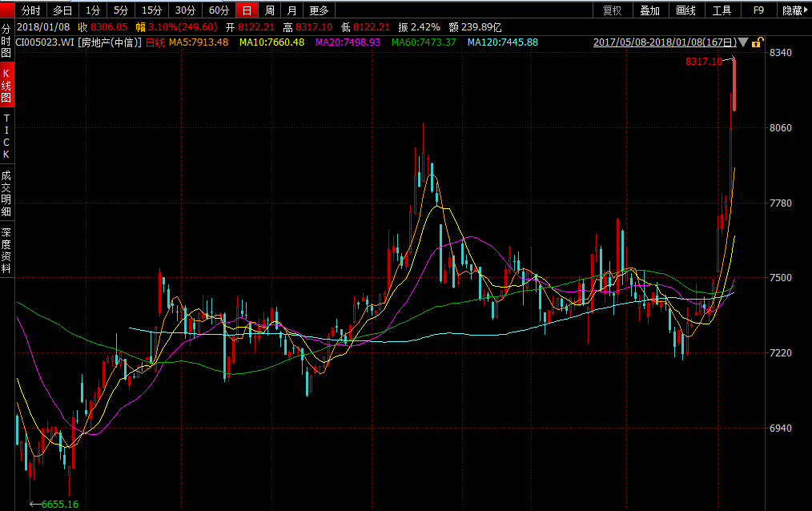Click the 复权 button

[612, 10]
